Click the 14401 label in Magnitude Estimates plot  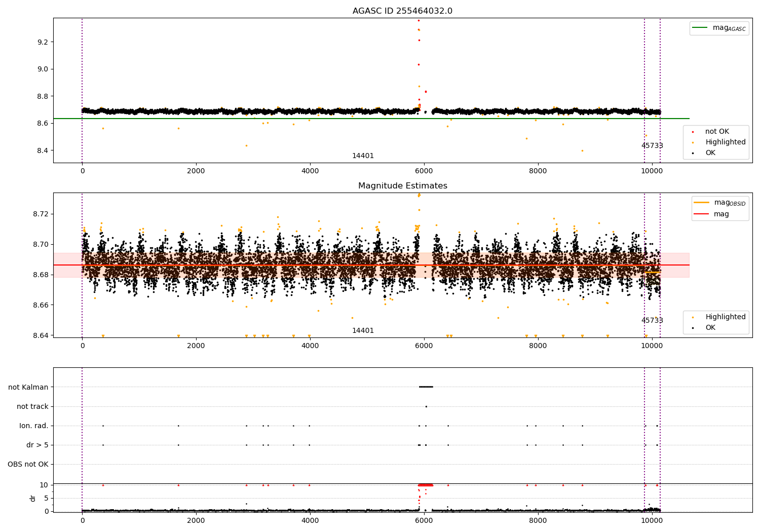click(363, 331)
